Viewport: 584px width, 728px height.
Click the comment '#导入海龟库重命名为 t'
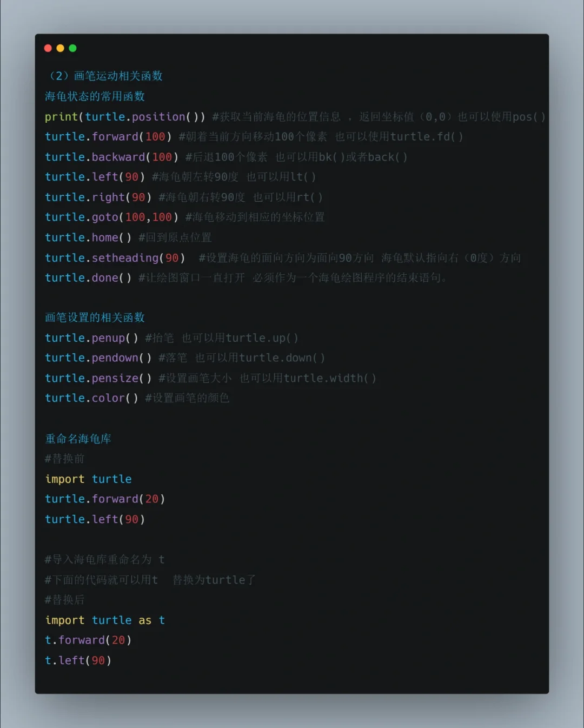point(104,559)
